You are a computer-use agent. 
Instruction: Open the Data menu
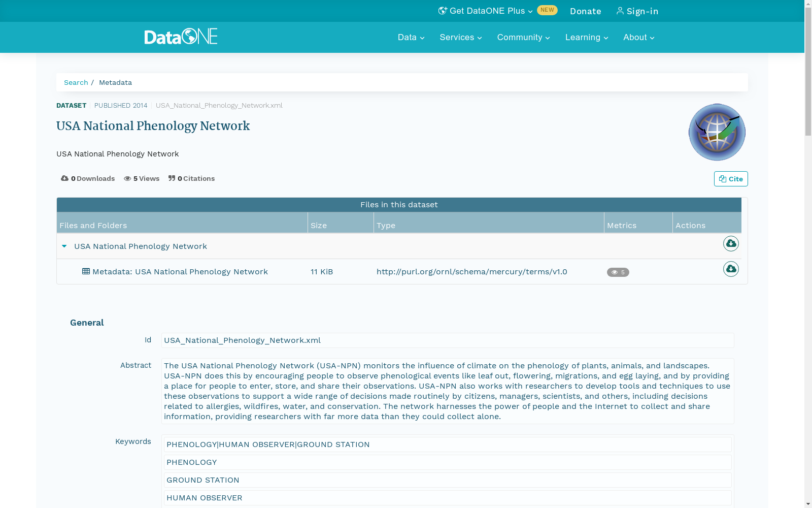pos(411,37)
